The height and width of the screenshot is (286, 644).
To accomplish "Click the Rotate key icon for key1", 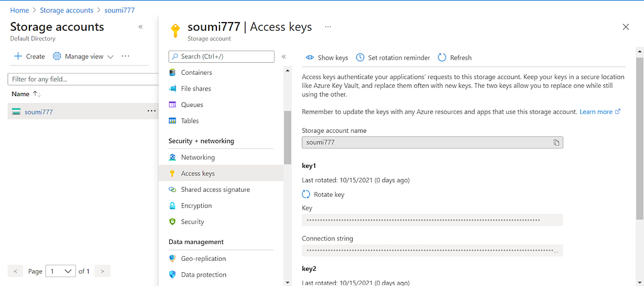I will click(x=306, y=194).
